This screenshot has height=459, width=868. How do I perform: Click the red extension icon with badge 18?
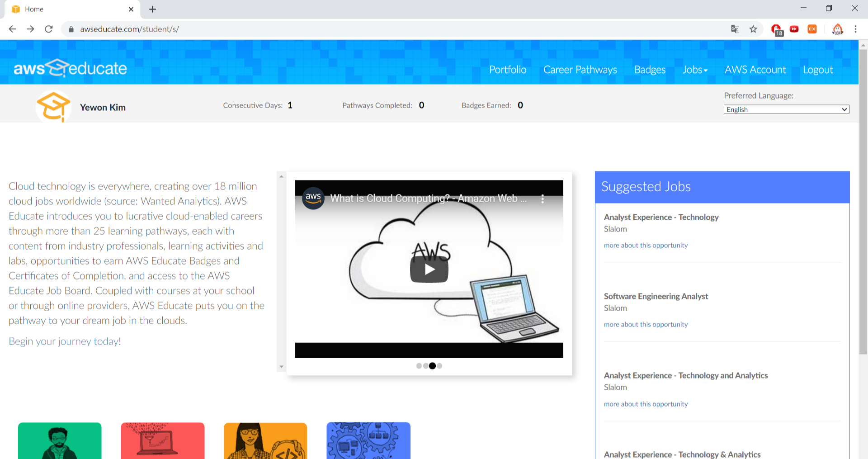pos(777,30)
